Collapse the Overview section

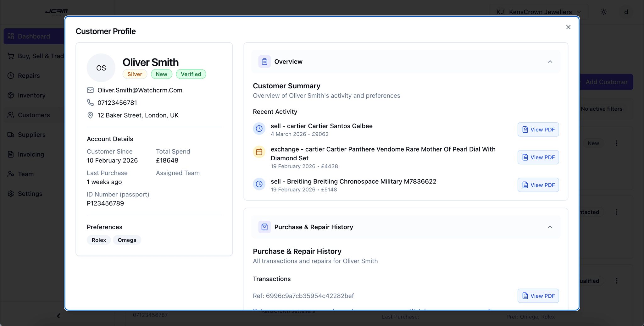(x=550, y=62)
